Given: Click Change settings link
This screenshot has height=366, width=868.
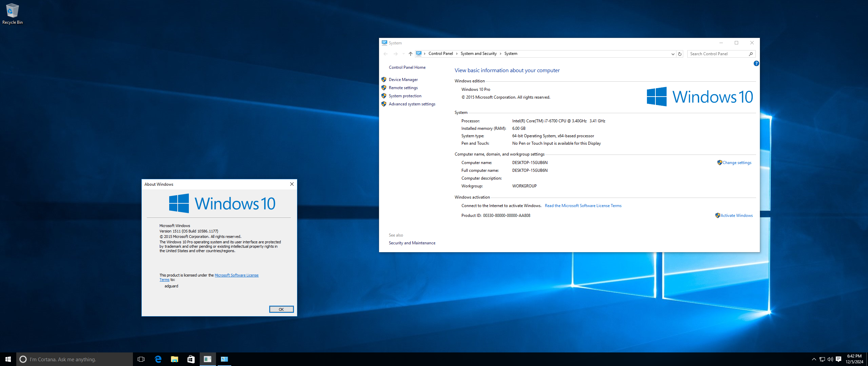Looking at the screenshot, I should pos(736,163).
